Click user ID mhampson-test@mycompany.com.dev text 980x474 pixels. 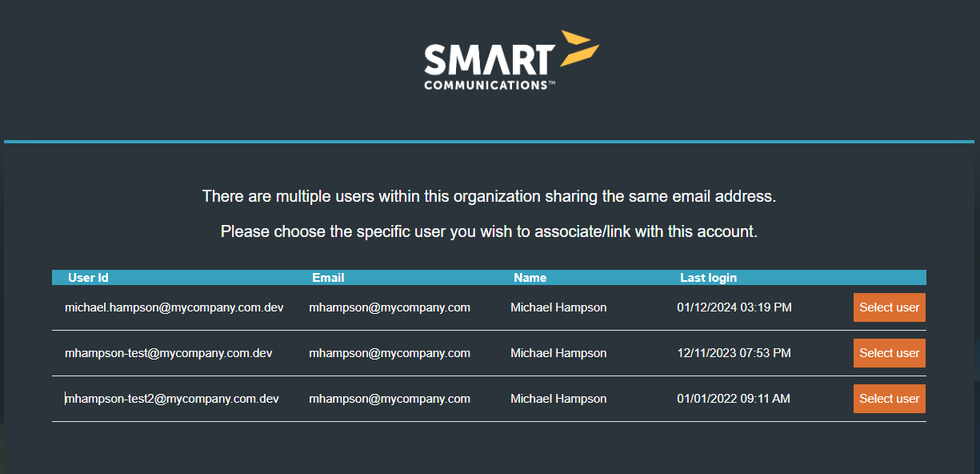tap(168, 353)
